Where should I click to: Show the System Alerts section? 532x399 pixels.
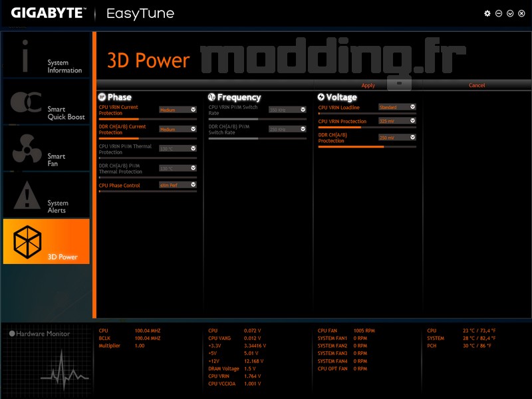pos(47,196)
